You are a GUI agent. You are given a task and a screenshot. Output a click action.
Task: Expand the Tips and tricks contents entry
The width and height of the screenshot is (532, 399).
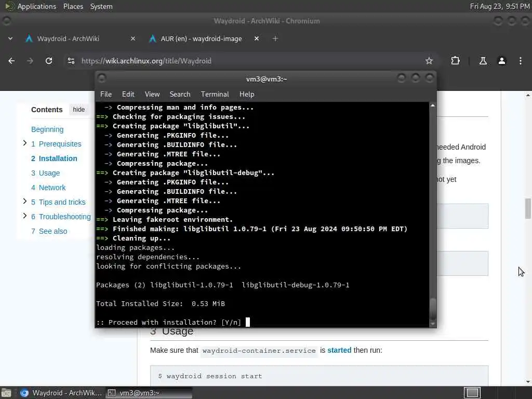tap(25, 202)
